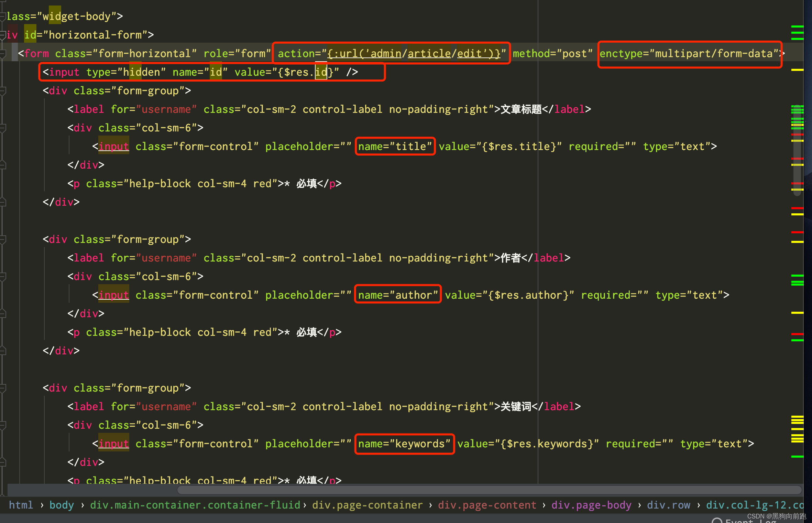Fold the form-group div containing keywords label
Screen dimensions: 812x523
pyautogui.click(x=3, y=388)
